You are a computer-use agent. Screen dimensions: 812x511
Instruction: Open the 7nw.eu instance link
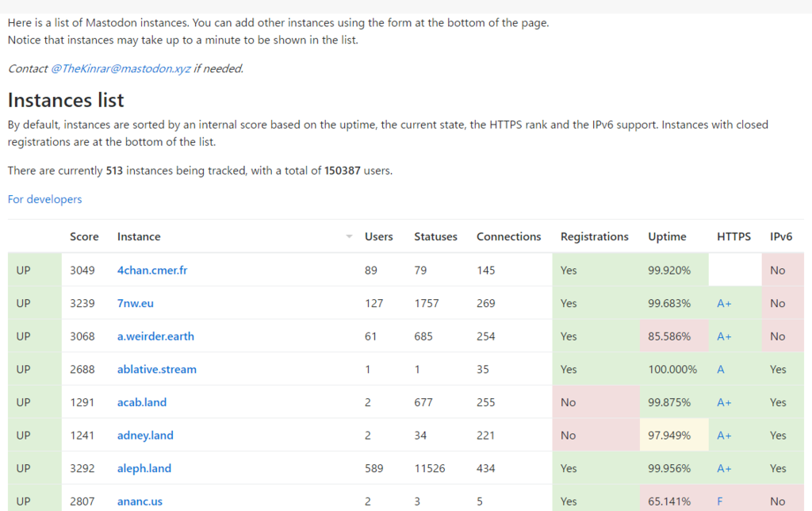click(135, 303)
